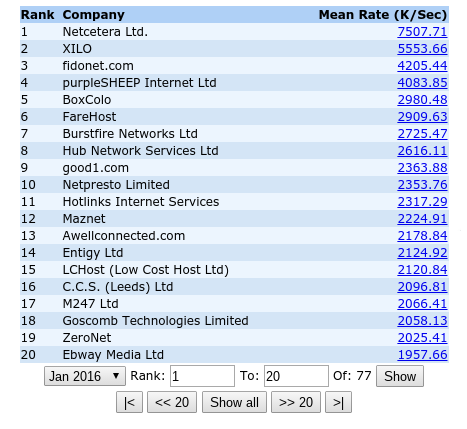Go to first page with |< button
The image size is (467, 429).
click(129, 402)
